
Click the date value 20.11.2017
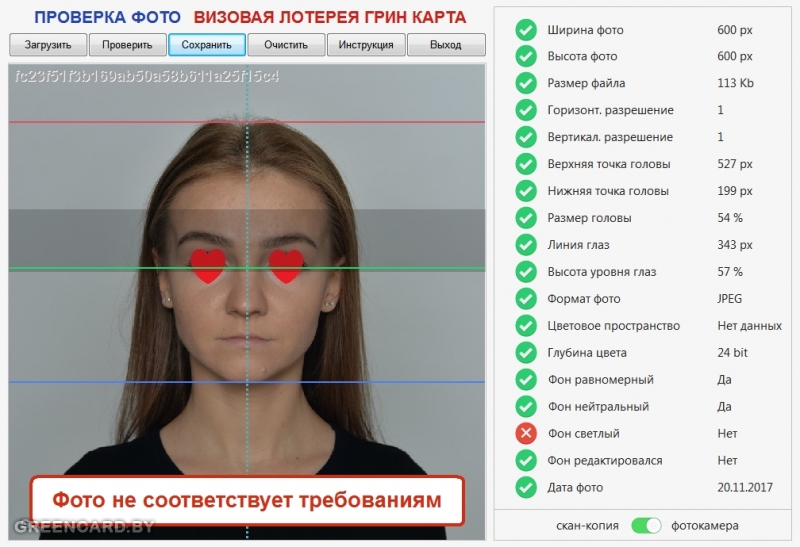pos(745,487)
